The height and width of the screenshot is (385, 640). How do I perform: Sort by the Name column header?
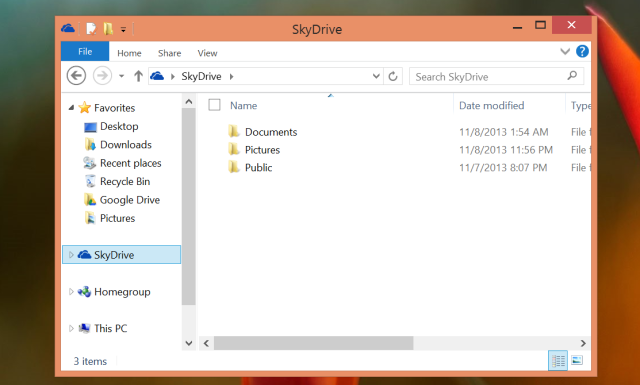tap(244, 105)
